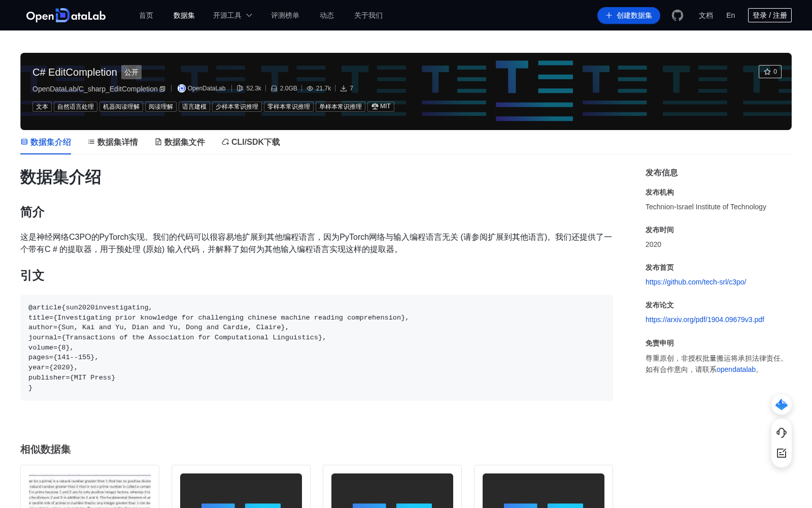Open the github.com/tech-srl/c3po link
812x508 pixels.
pyautogui.click(x=696, y=282)
